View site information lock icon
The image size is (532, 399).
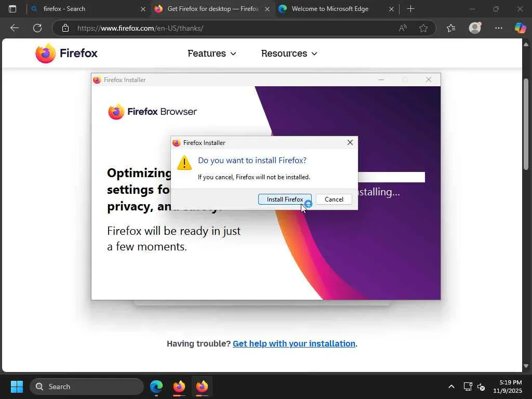click(65, 28)
